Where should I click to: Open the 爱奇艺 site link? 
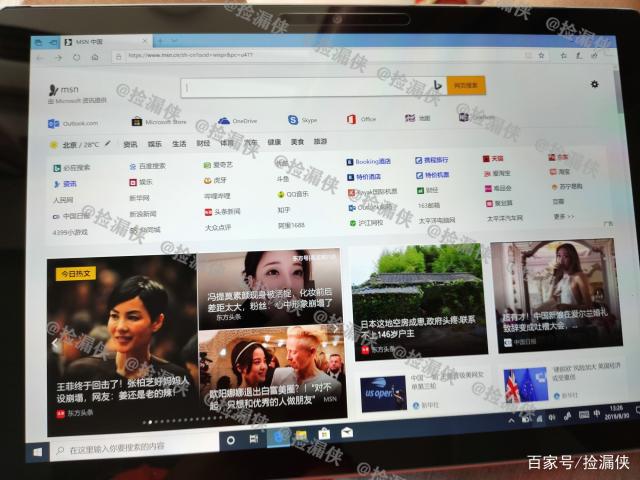[218, 165]
